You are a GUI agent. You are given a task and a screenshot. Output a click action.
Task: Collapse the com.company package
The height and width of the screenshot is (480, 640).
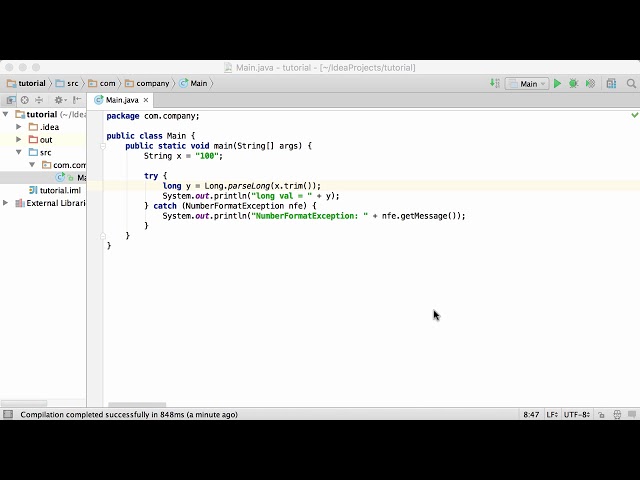(x=32, y=165)
